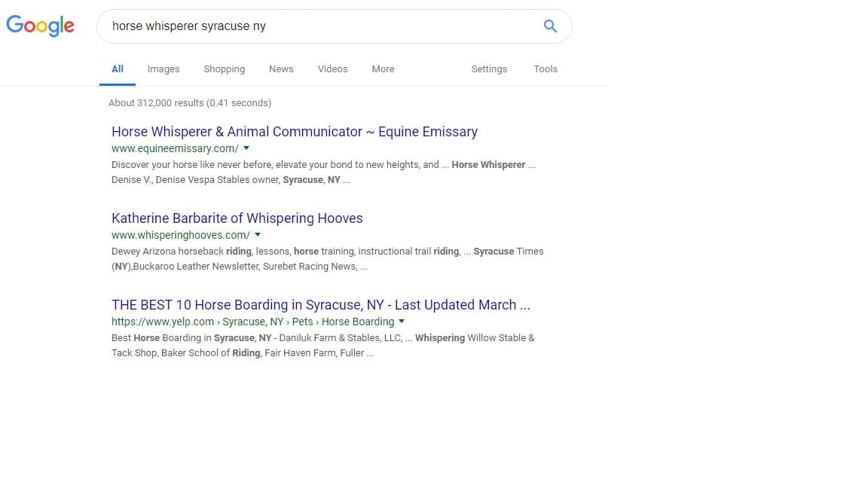Click the About 312,000 results text
The width and height of the screenshot is (868, 488).
coord(190,103)
